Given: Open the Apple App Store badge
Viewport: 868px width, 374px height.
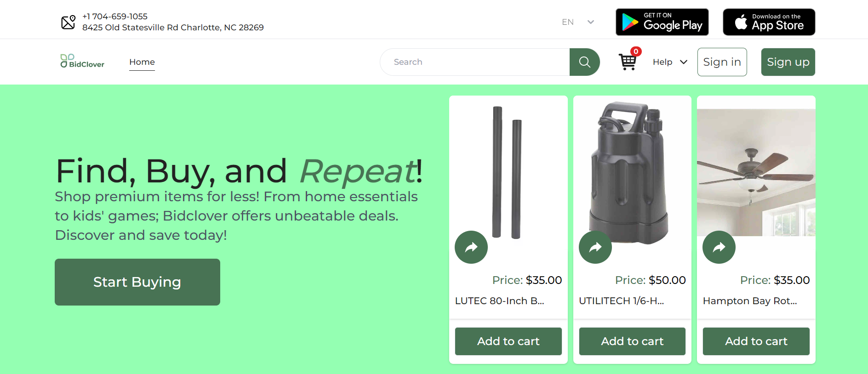Looking at the screenshot, I should tap(769, 22).
